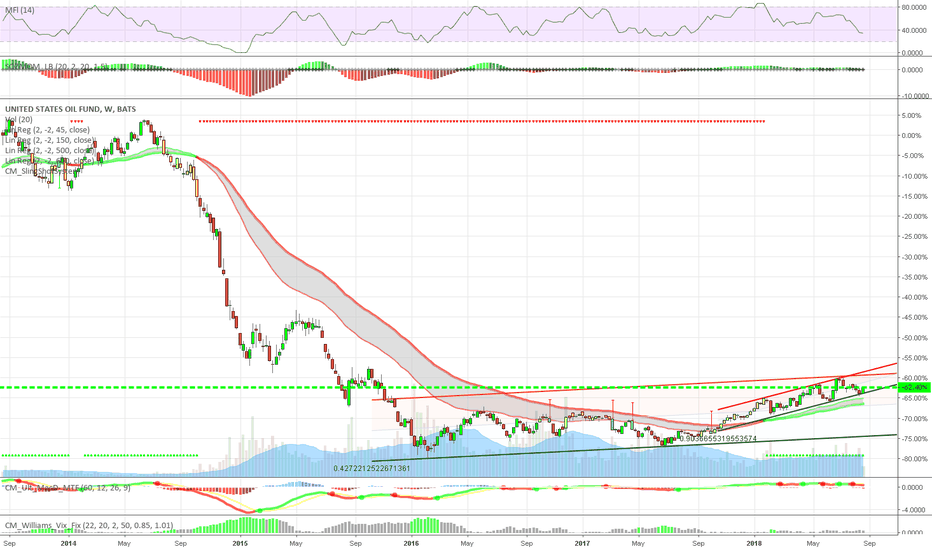This screenshot has width=932, height=550.
Task: Click the 80.0000 level on the MFI scale
Action: [x=915, y=8]
